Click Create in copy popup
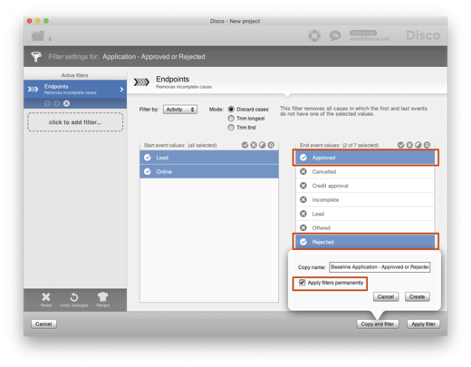The image size is (471, 367). [417, 297]
